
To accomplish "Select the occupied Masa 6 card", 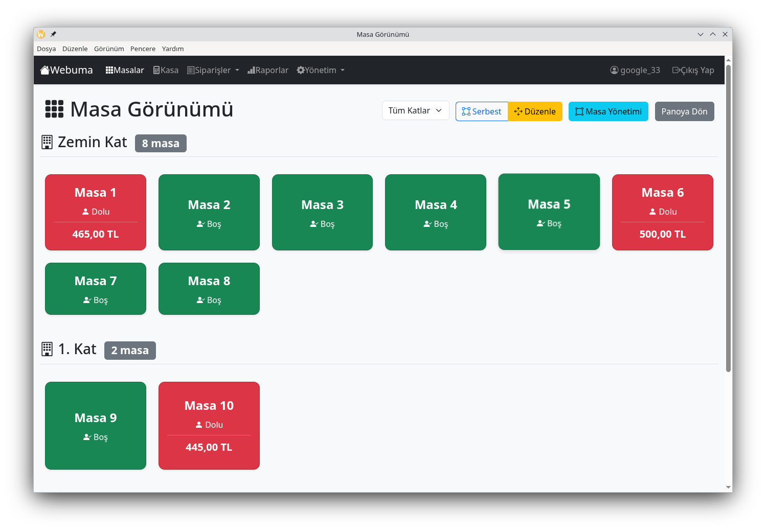I will [662, 212].
